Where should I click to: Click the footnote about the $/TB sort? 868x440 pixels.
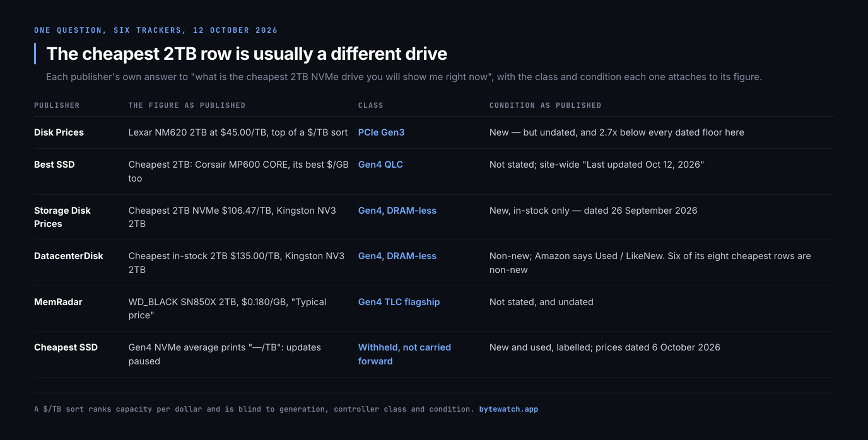click(254, 409)
